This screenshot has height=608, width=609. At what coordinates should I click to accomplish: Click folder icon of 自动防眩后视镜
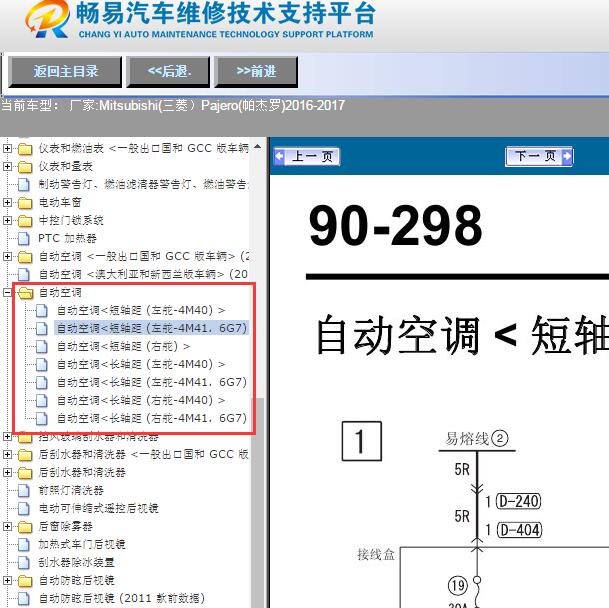25,581
